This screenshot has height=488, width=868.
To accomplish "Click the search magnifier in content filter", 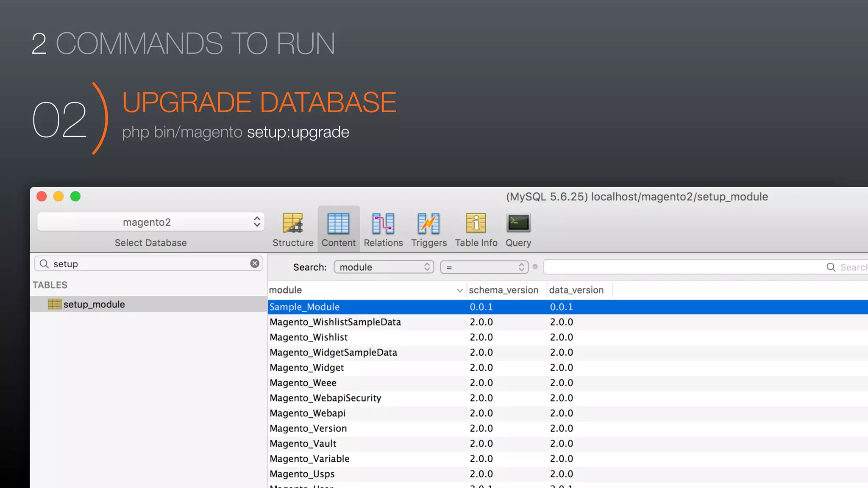I will pyautogui.click(x=831, y=267).
